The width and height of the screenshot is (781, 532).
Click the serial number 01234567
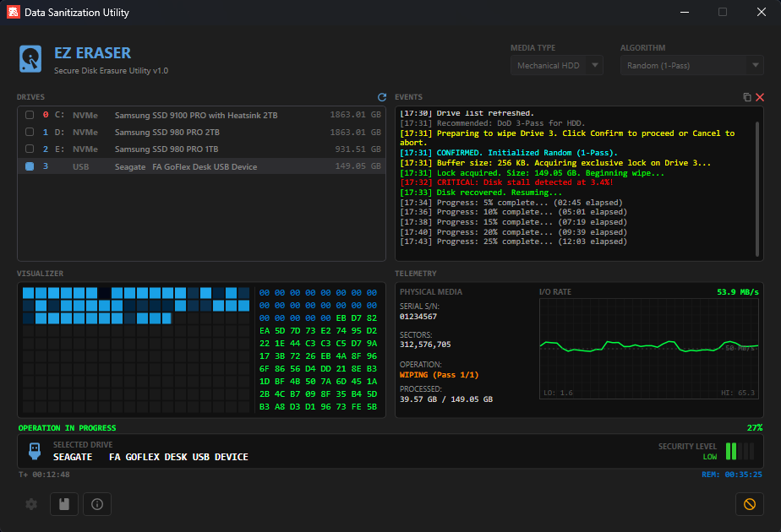[418, 317]
